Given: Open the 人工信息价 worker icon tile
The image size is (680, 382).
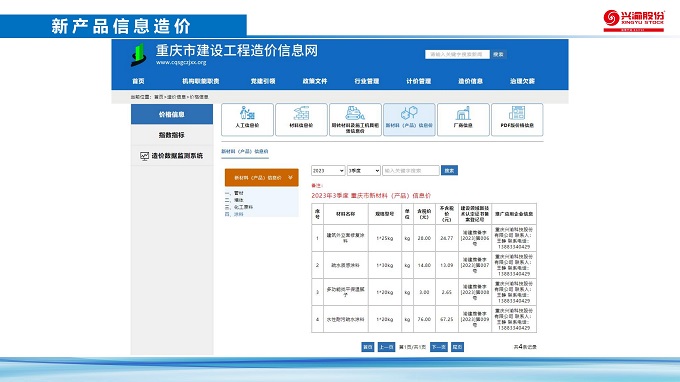Looking at the screenshot, I should tap(247, 119).
